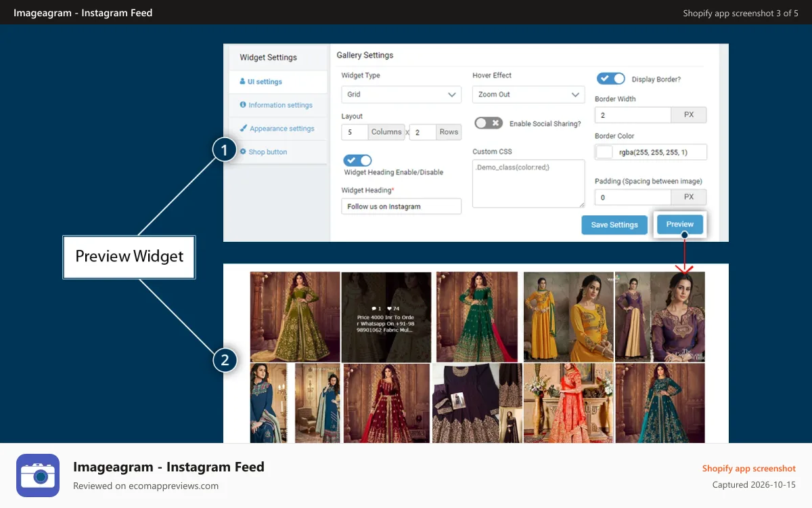Click the Layout Rows number field
Screen dimensions: 812x508
422,132
